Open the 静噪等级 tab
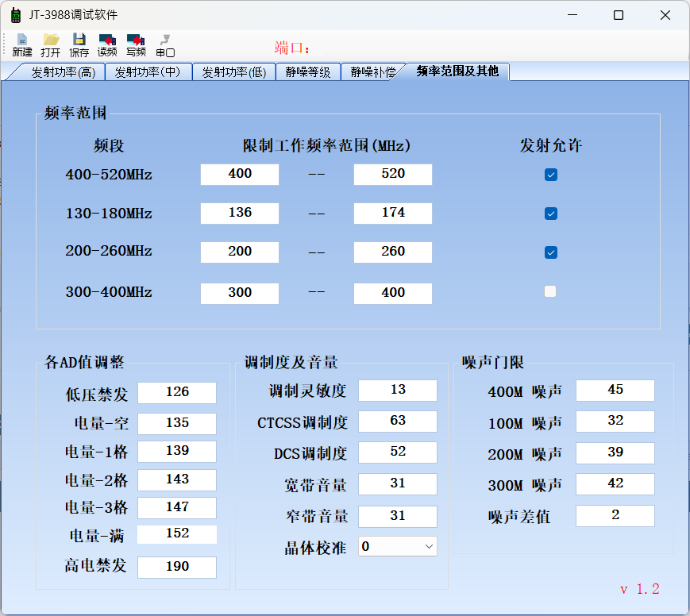The image size is (690, 616). (307, 72)
